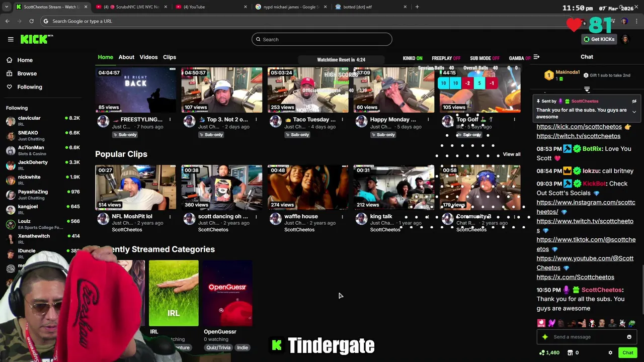Switch to the About channel tab
Viewport: 644px width, 362px height.
click(x=126, y=57)
